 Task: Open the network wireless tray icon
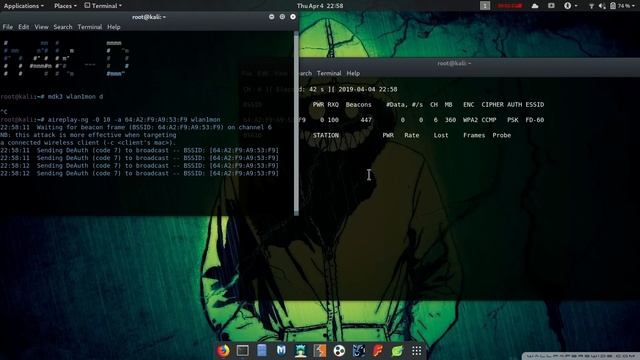pyautogui.click(x=591, y=6)
